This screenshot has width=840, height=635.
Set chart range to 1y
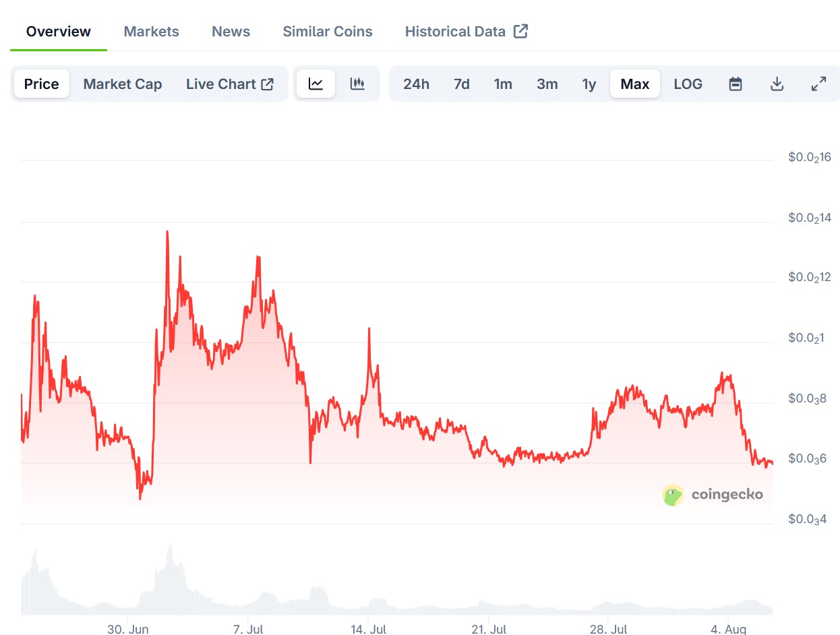589,84
